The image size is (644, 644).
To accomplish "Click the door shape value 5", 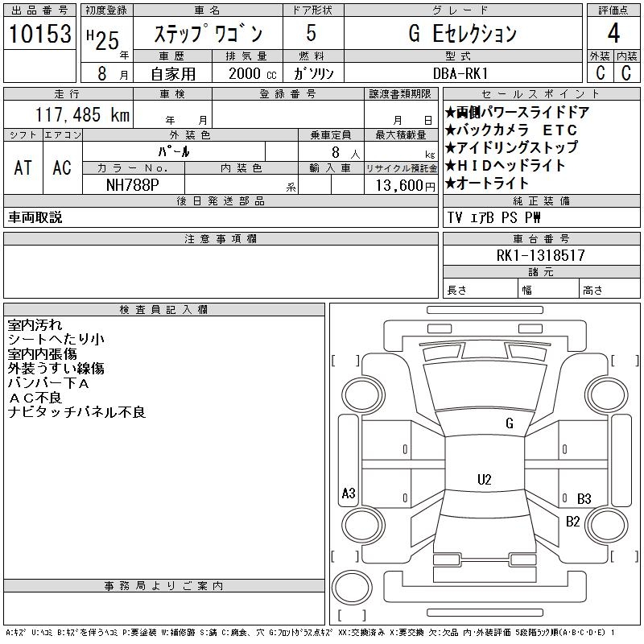I will [312, 33].
